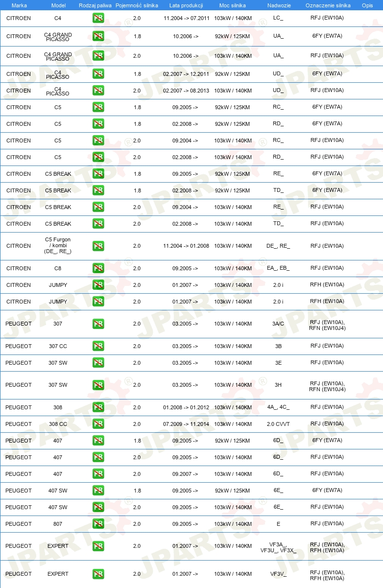Click the LC_ body code cell
The height and width of the screenshot is (588, 383).
click(278, 19)
